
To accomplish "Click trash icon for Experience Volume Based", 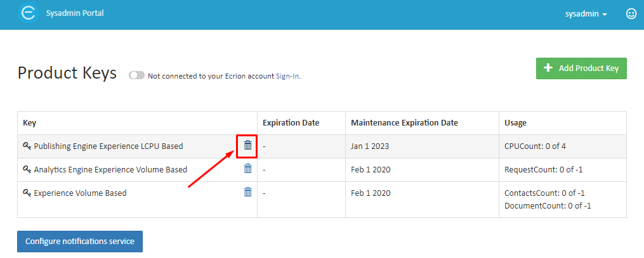I will point(247,192).
